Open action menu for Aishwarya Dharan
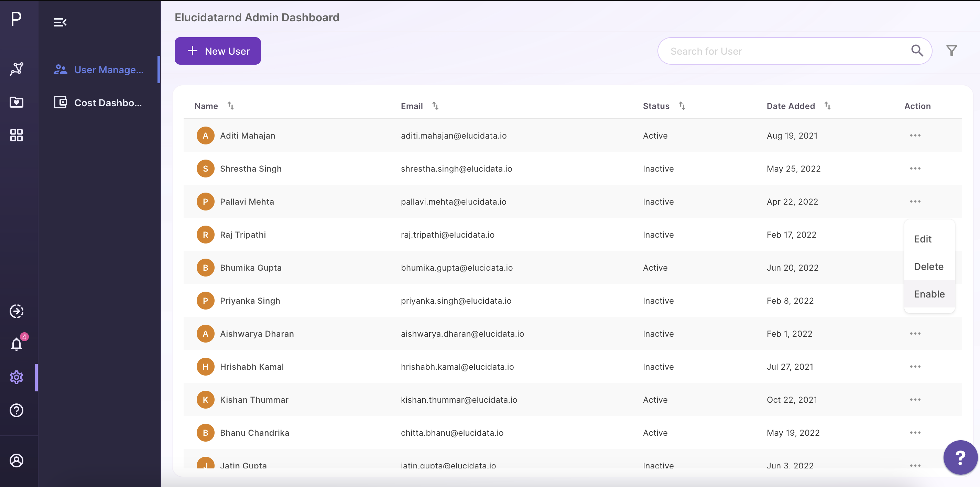Screen dimensions: 980x487 click(915, 334)
